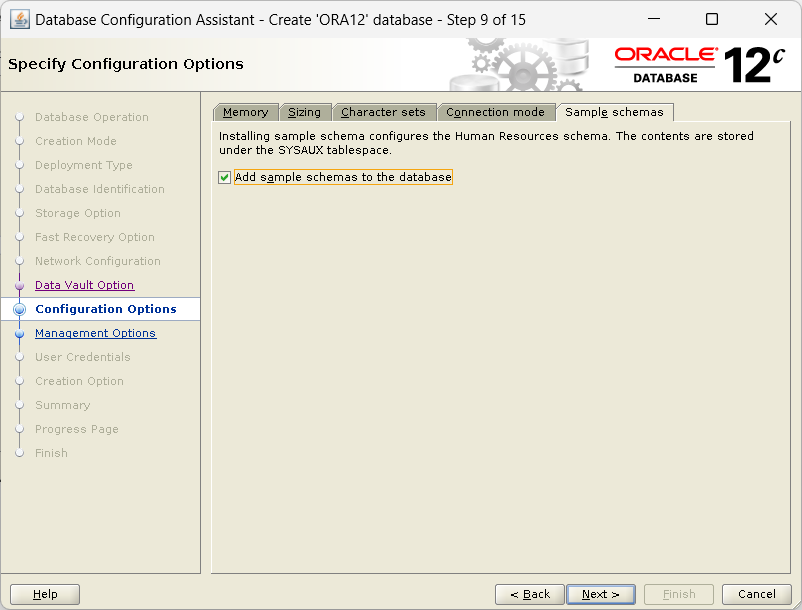Open the Sizing tab
This screenshot has height=610, width=802.
click(x=304, y=112)
